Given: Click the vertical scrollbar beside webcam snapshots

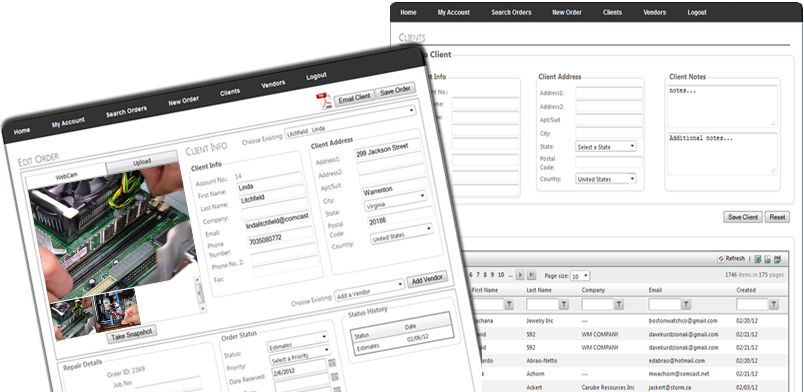Looking at the screenshot, I should click(199, 294).
